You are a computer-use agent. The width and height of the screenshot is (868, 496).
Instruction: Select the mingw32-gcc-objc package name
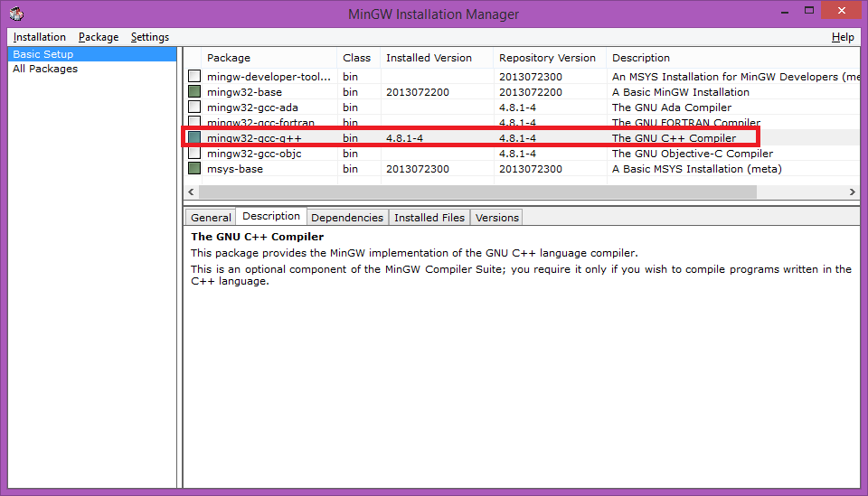(254, 154)
